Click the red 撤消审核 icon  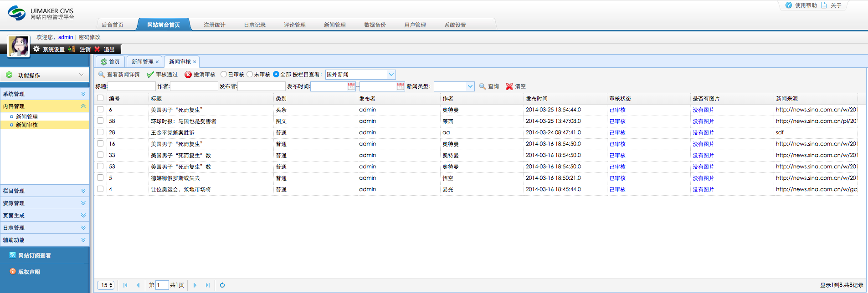coord(188,75)
